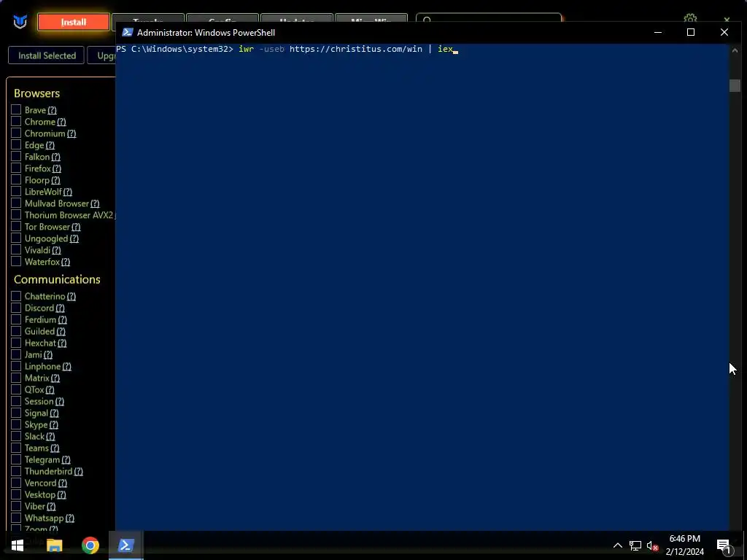Open the Skype (?) help link
The height and width of the screenshot is (560, 747).
(x=54, y=425)
